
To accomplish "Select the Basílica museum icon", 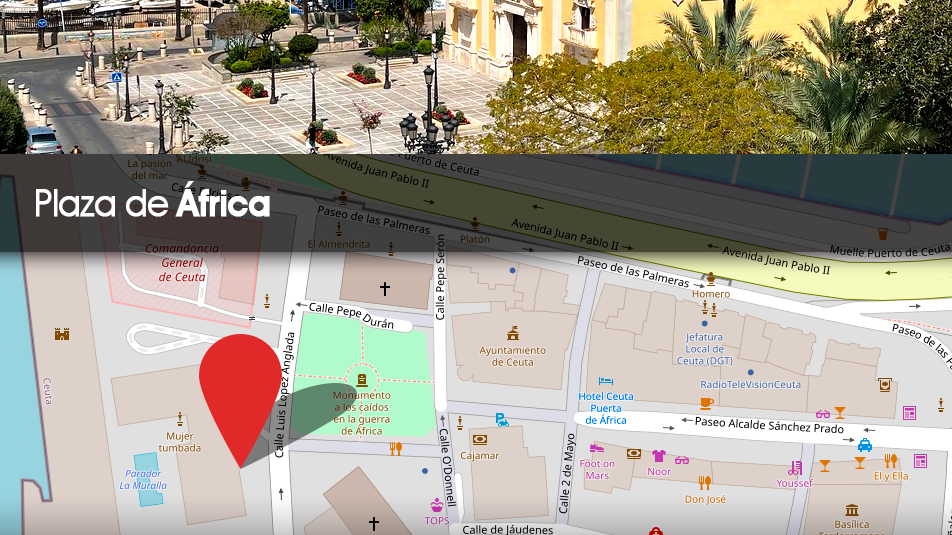I will coord(851,509).
